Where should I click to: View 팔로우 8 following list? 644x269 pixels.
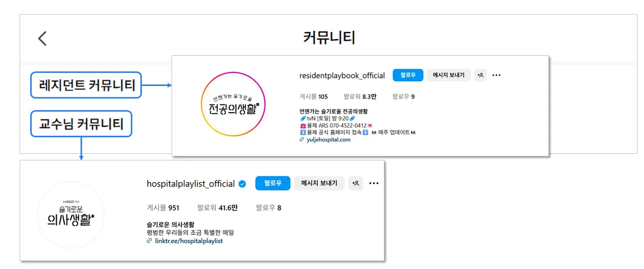[268, 208]
